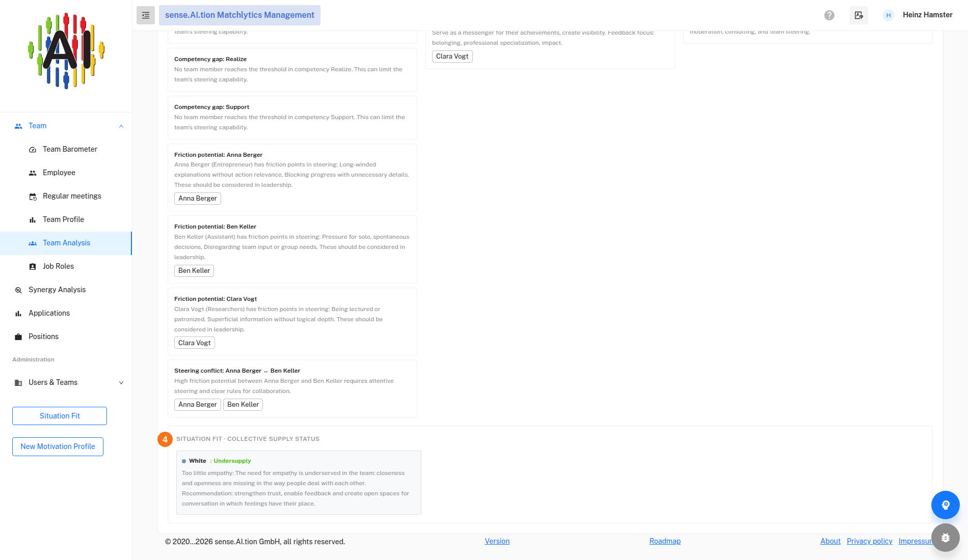Image resolution: width=968 pixels, height=560 pixels.
Task: Click the Situation Fit button
Action: click(60, 416)
